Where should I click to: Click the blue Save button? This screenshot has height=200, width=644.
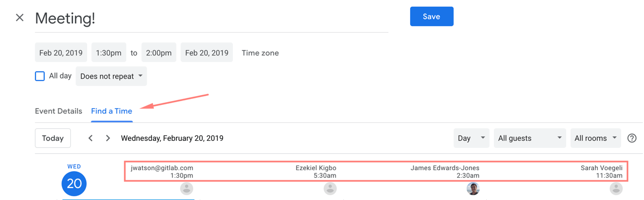(x=432, y=16)
